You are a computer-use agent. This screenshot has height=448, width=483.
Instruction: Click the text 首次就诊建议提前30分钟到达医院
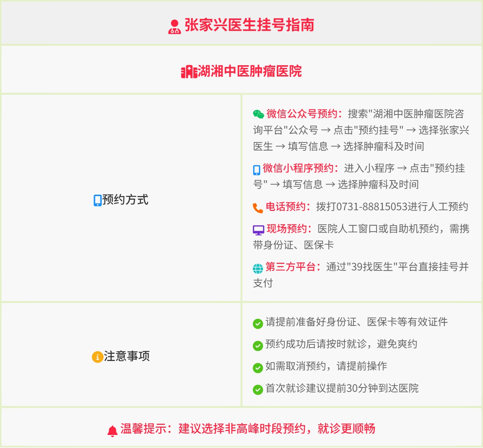(342, 388)
